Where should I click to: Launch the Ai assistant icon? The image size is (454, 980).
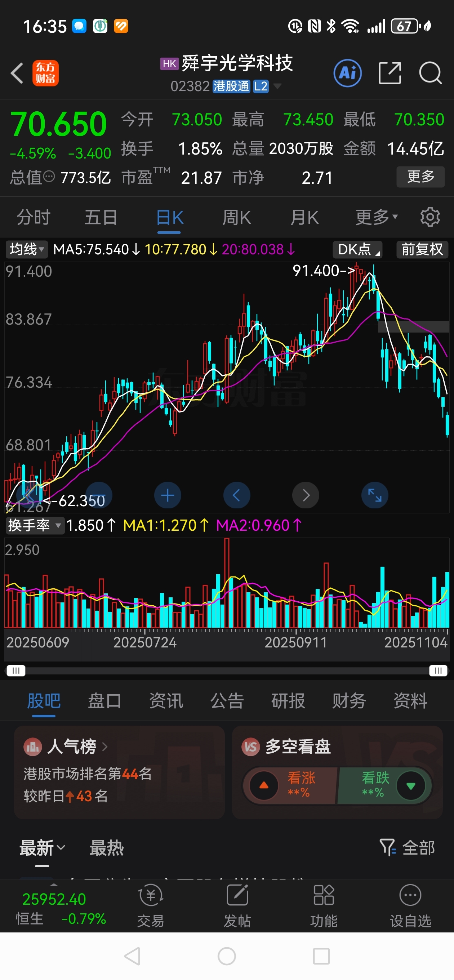coord(347,73)
